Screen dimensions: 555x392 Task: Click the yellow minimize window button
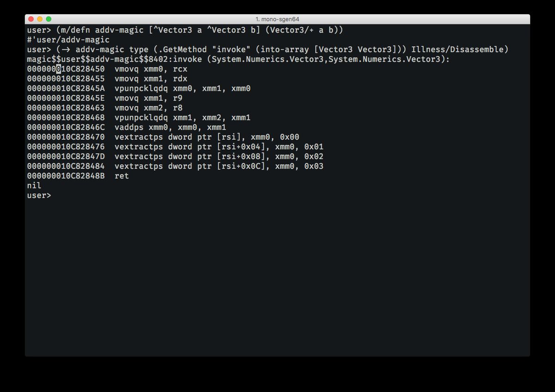(x=40, y=19)
